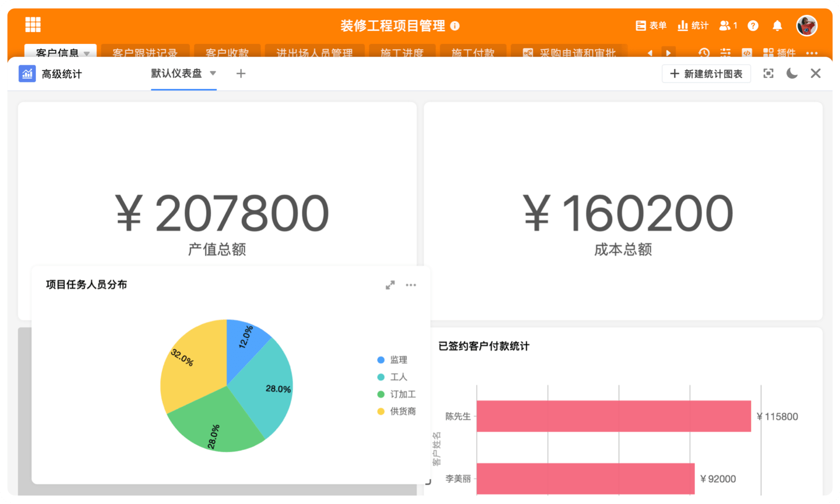Expand the 默认仪表盘 dropdown arrow

[213, 73]
